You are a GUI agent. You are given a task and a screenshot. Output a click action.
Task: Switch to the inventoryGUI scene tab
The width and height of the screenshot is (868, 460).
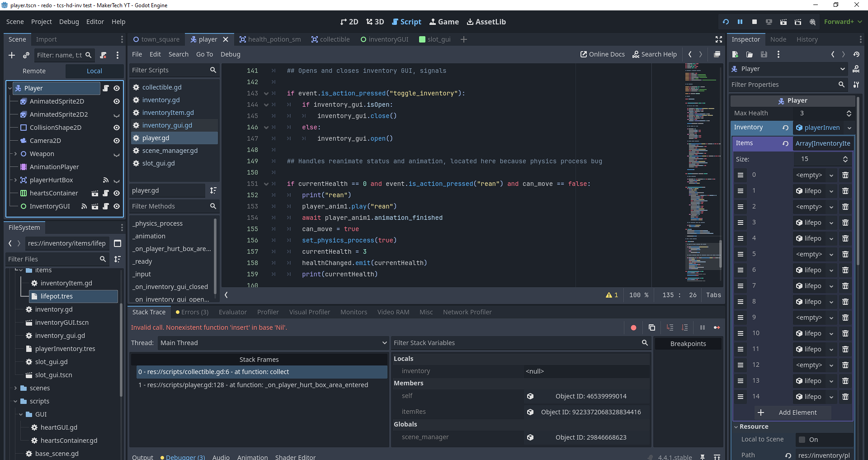[x=384, y=39]
